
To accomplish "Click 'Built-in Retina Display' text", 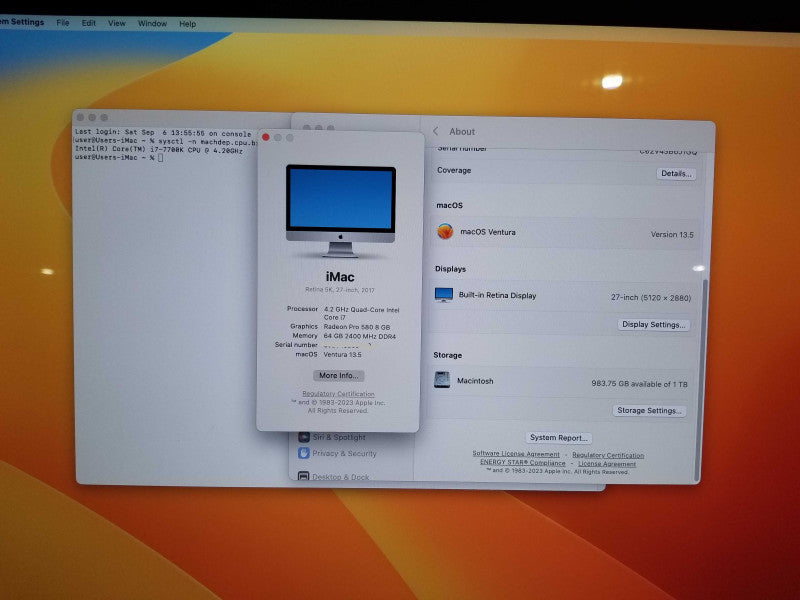I will (x=497, y=295).
